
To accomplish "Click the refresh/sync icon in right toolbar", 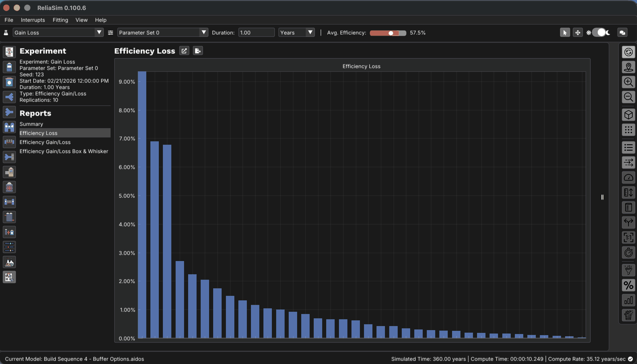I will (x=629, y=52).
